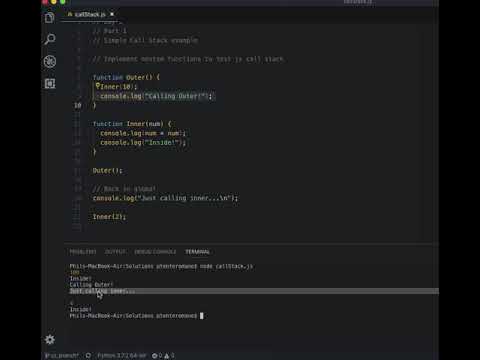Open the Search view magnifier icon

(x=50, y=39)
